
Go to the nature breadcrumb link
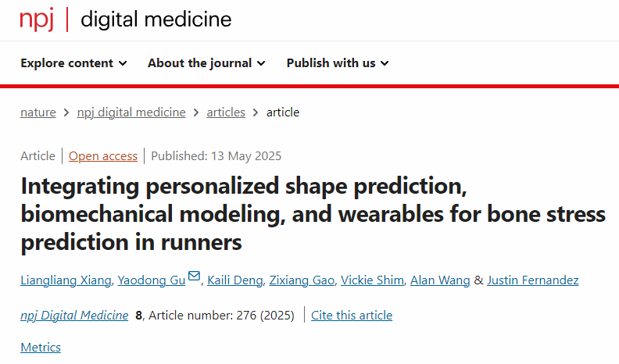pos(38,112)
